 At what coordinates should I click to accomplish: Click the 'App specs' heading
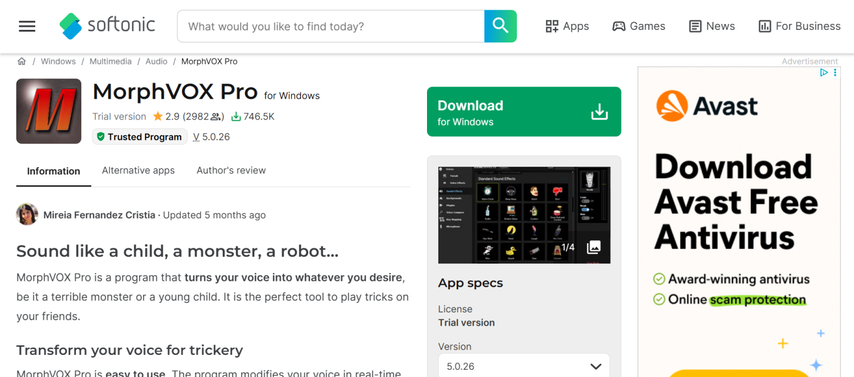point(471,283)
